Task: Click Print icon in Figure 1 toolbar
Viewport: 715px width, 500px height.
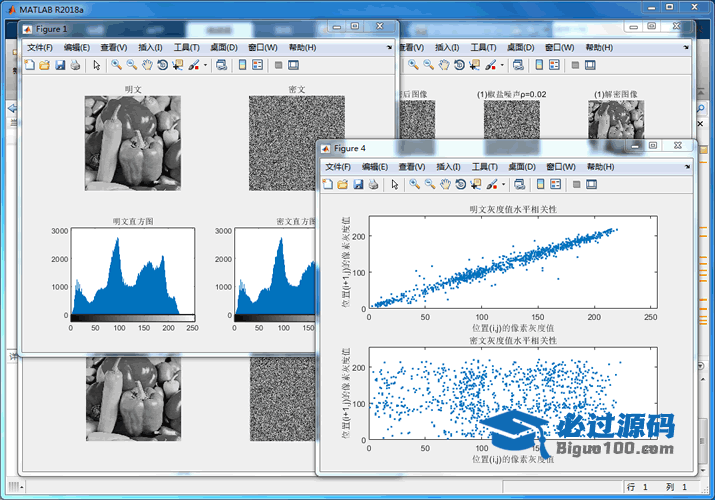Action: click(75, 65)
